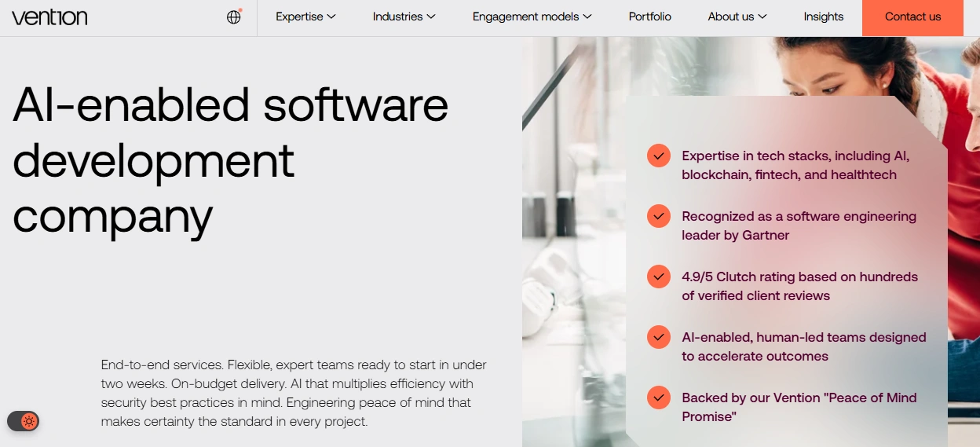980x447 pixels.
Task: Click 'Backed by our Vention' bullet text
Action: [799, 407]
